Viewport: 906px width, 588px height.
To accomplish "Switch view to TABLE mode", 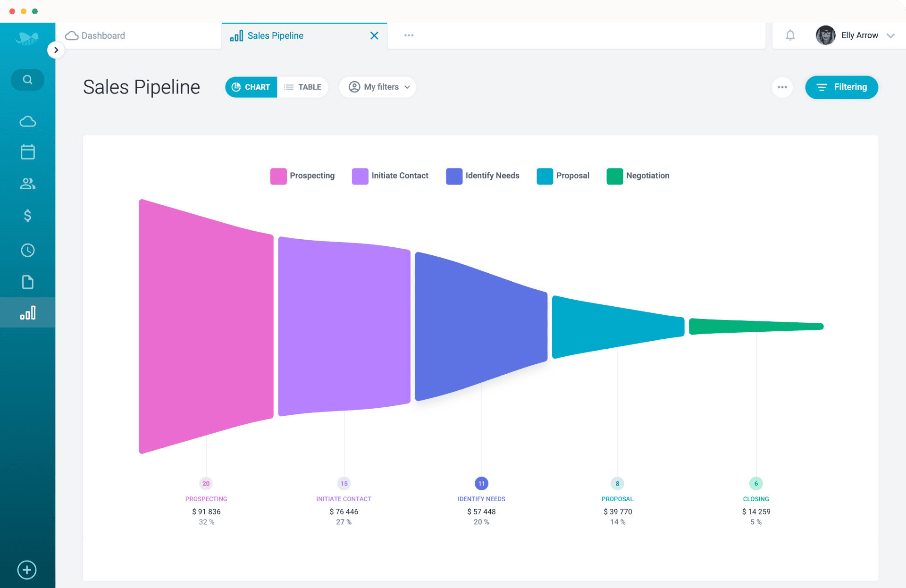I will (302, 87).
